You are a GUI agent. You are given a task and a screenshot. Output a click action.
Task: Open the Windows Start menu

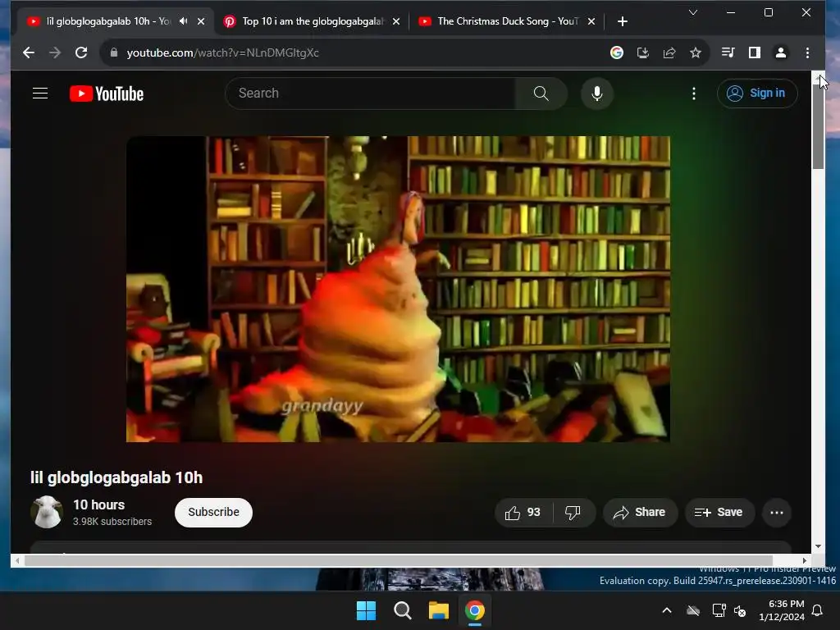367,610
